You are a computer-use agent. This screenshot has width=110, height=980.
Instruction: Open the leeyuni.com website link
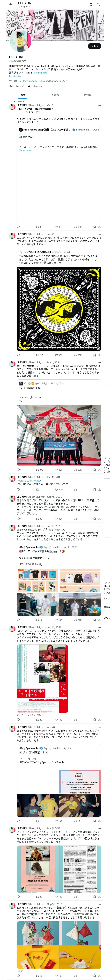(x=30, y=81)
